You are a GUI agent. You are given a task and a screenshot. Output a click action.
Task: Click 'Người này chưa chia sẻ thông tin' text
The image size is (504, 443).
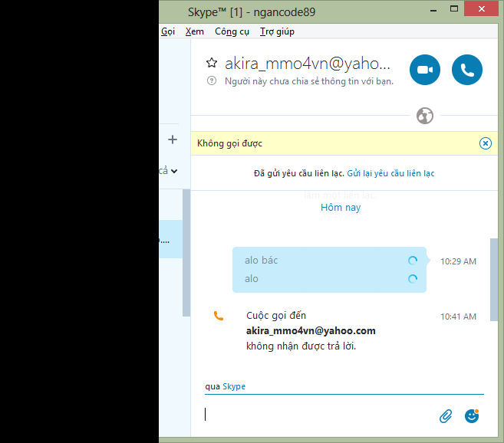point(309,81)
